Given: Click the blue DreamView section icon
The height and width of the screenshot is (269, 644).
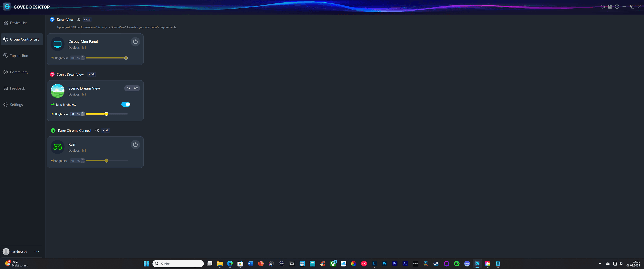Looking at the screenshot, I should [x=52, y=19].
